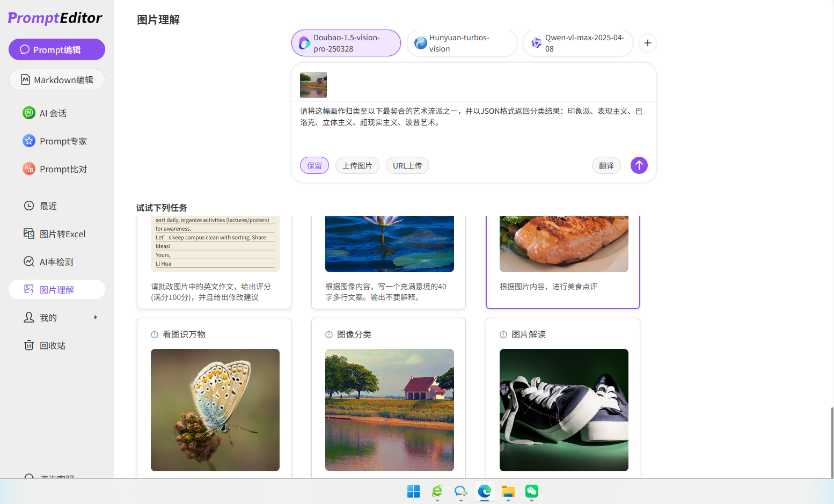
Task: Open the 最近 recent files list
Action: 48,206
